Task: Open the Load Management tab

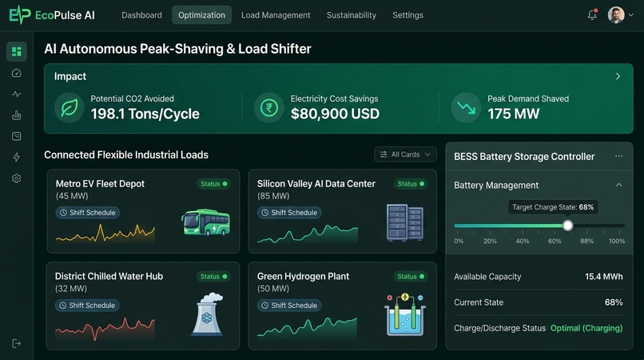Action: click(276, 15)
